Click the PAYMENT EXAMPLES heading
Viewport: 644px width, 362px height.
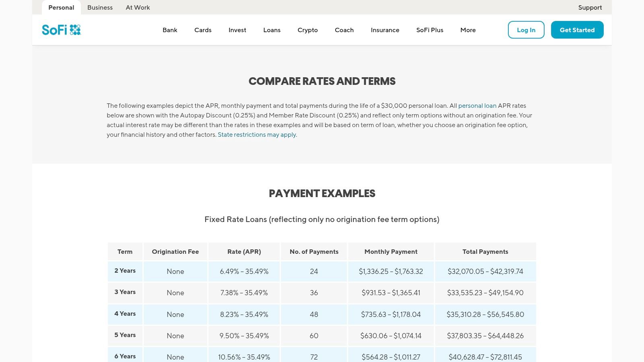pyautogui.click(x=322, y=193)
